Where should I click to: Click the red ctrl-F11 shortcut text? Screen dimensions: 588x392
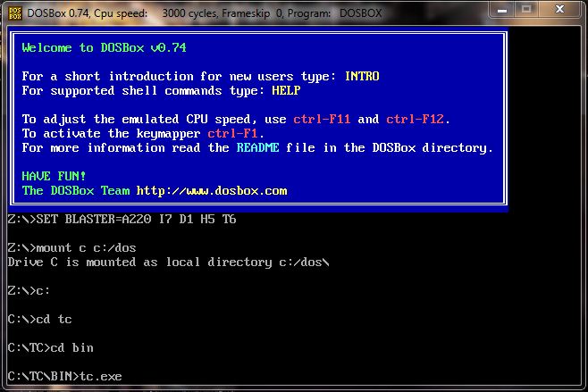[x=322, y=119]
